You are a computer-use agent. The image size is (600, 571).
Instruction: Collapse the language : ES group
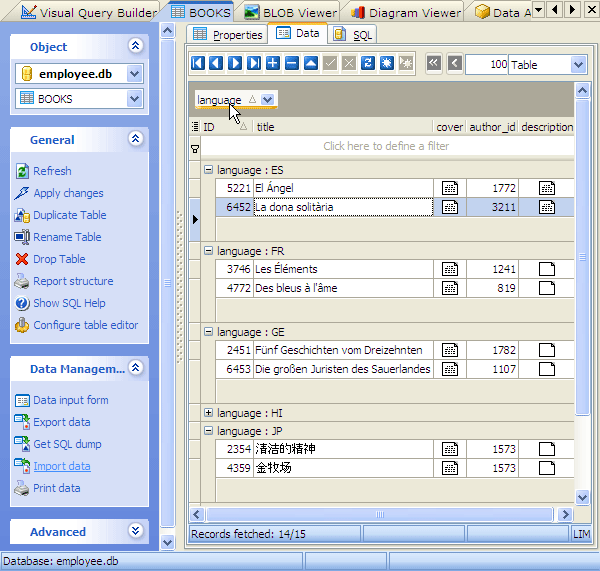pos(208,170)
